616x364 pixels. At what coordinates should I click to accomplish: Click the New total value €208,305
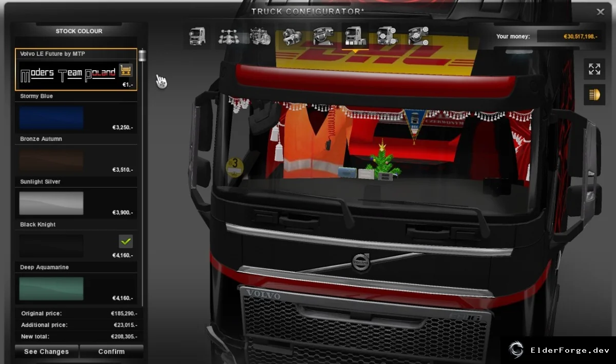coord(124,337)
